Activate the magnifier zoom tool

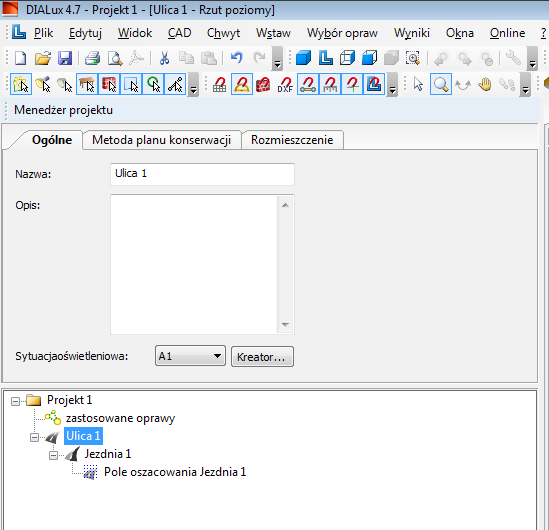[x=440, y=84]
